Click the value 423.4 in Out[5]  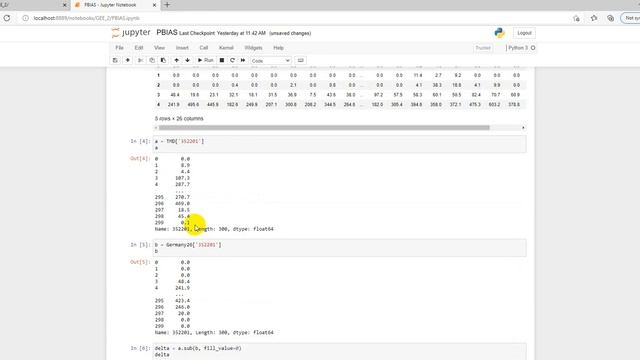[182, 301]
